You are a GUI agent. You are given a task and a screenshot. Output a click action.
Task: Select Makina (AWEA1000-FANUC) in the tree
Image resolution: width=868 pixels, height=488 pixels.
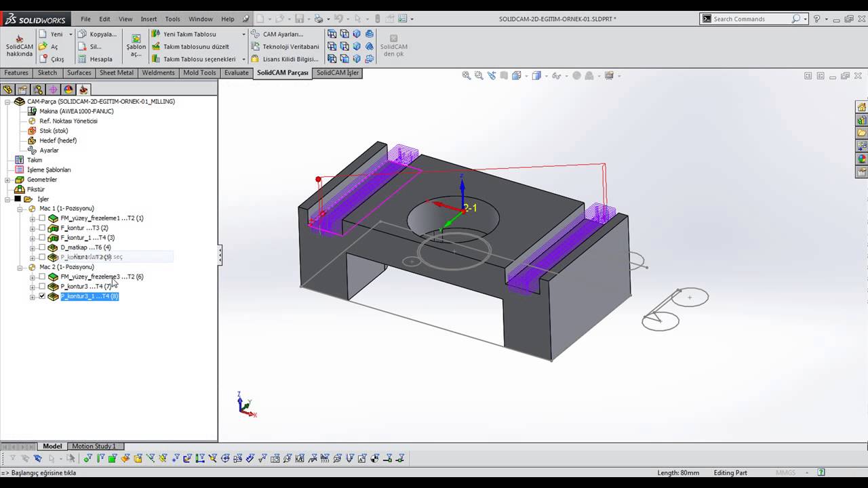pos(71,111)
